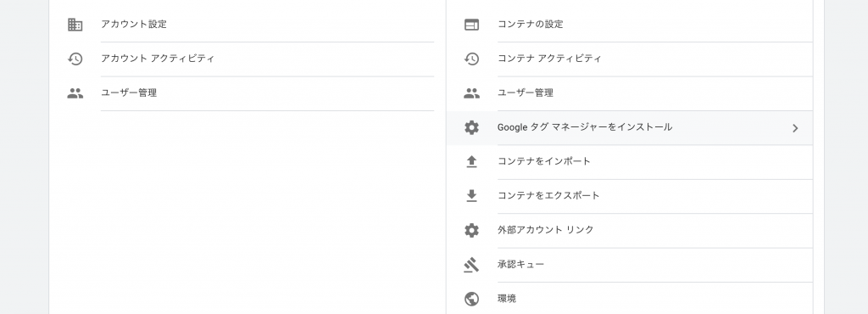Open コンテナの設定

tap(531, 25)
